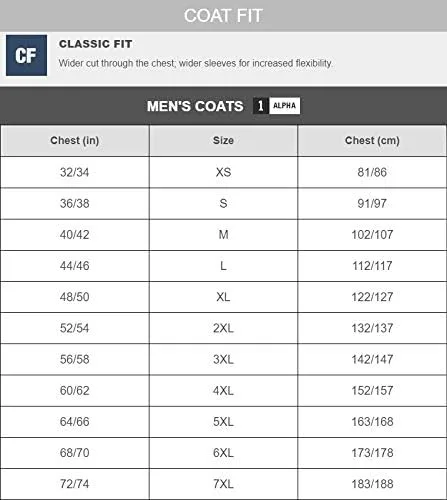The width and height of the screenshot is (447, 500).
Task: Click the Size column header
Action: tap(223, 140)
